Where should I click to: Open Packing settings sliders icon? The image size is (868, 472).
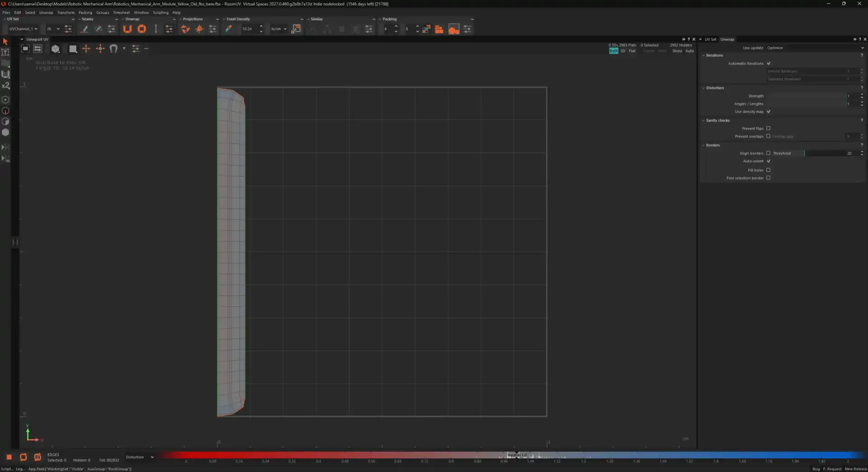point(467,29)
